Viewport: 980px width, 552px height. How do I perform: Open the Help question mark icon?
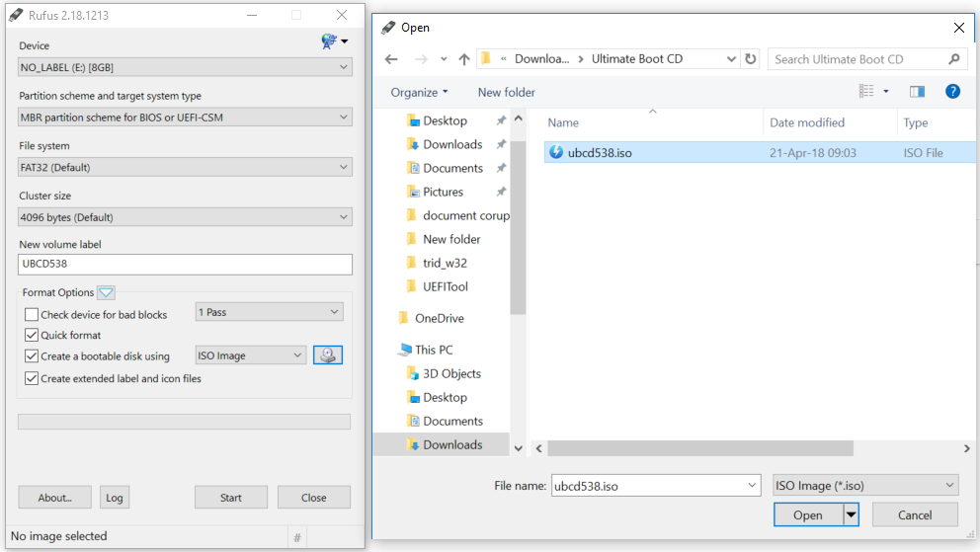click(x=952, y=91)
